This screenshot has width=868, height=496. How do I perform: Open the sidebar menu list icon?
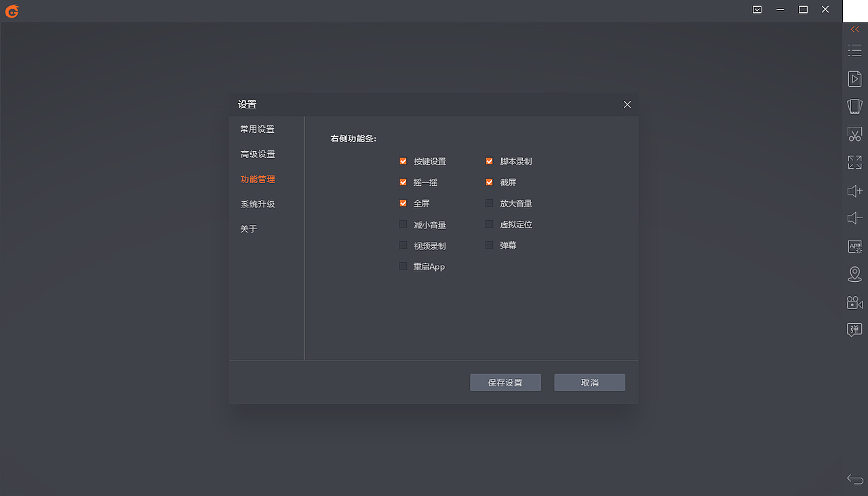point(854,50)
